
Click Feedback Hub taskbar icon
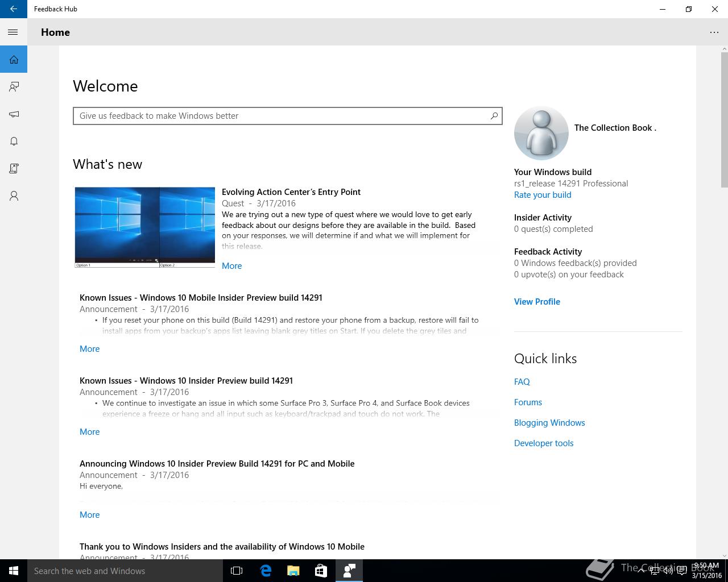coord(349,571)
